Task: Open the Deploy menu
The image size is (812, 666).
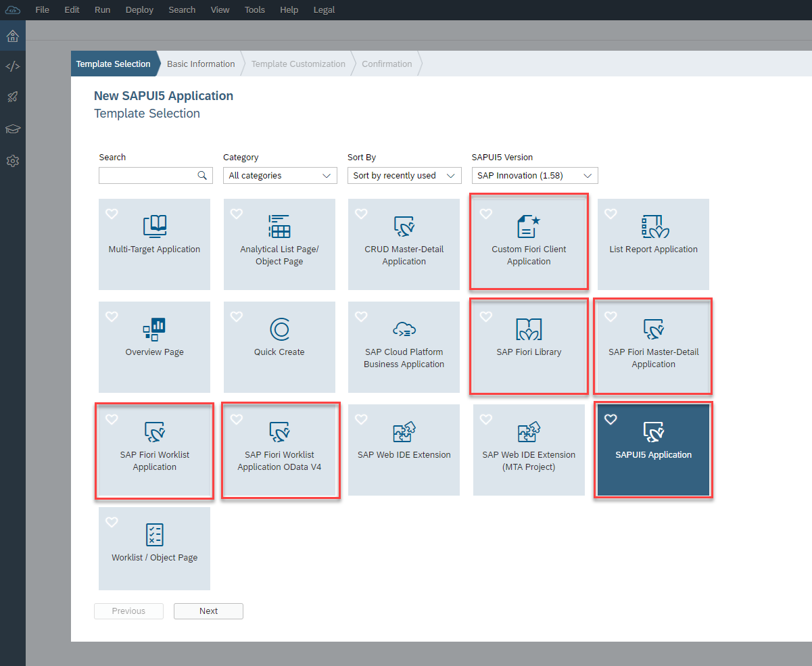Action: pos(139,10)
